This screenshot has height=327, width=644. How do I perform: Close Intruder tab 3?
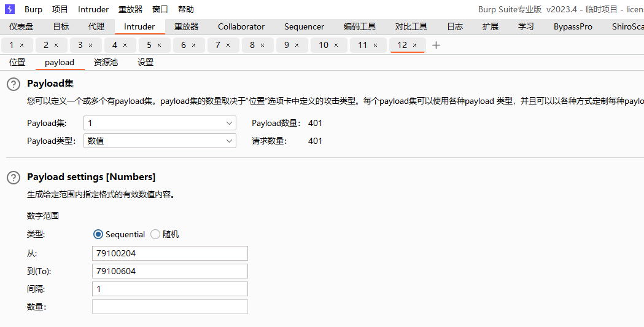click(90, 45)
